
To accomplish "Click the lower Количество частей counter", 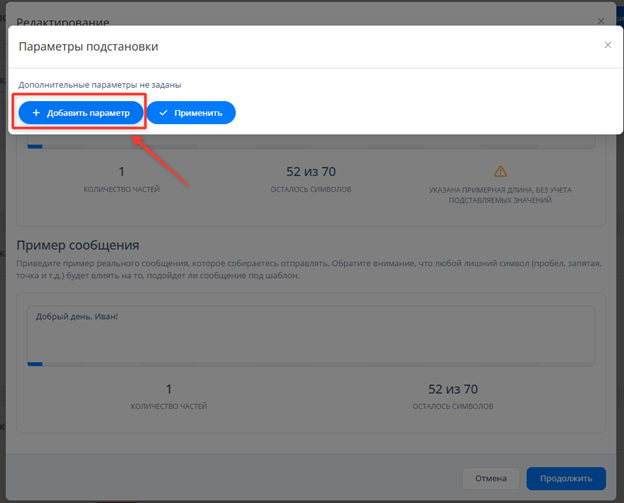I will click(x=169, y=396).
